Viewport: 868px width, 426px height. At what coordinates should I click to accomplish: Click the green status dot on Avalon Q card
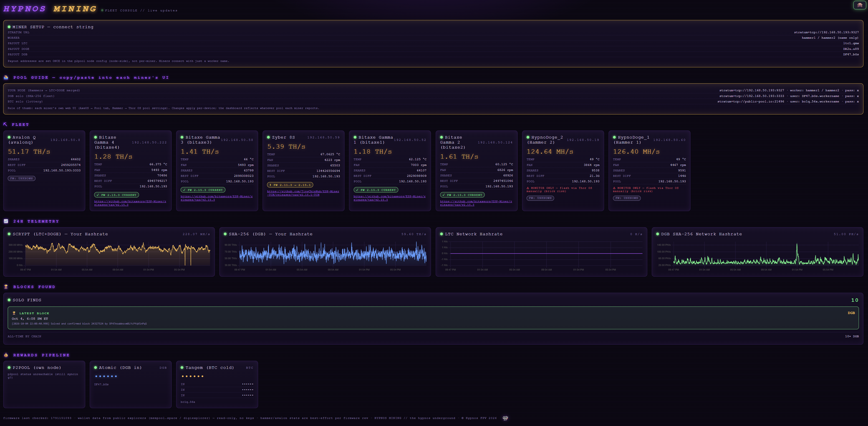coord(9,137)
